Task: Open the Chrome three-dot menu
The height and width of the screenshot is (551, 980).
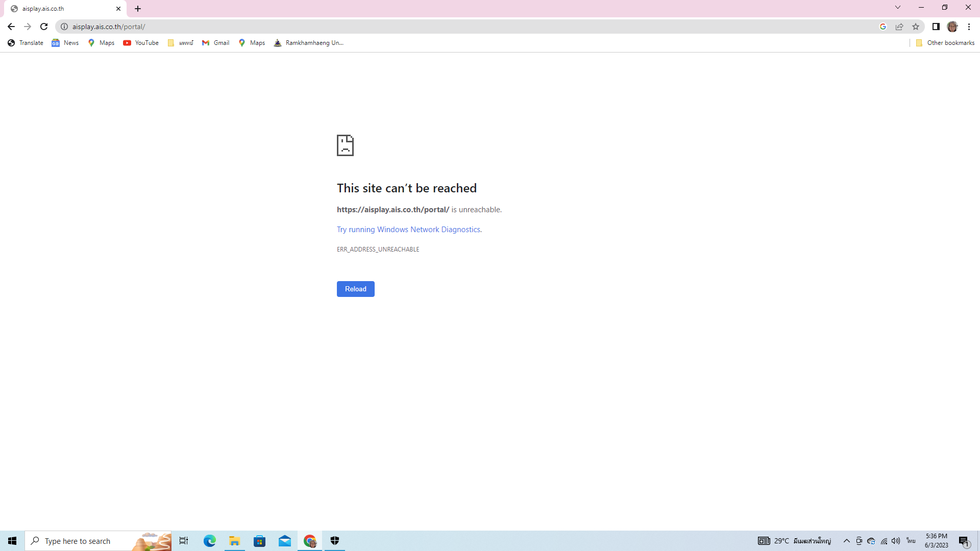Action: pos(969,27)
